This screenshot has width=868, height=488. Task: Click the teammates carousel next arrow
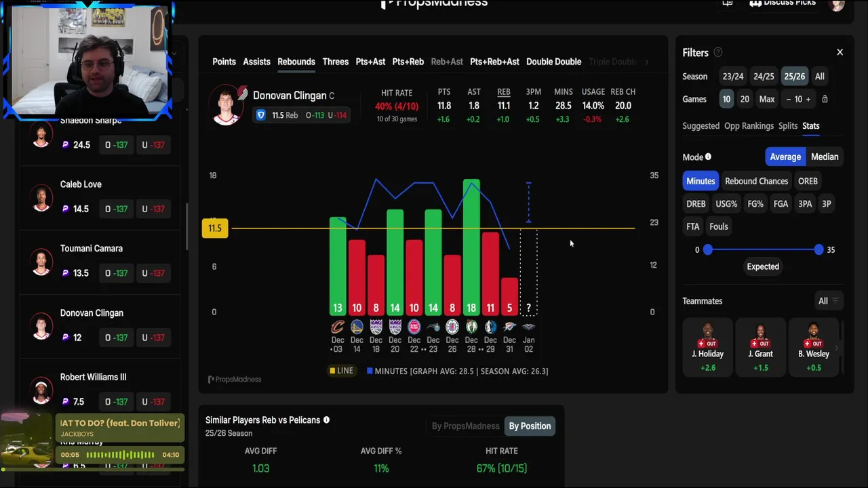836,348
